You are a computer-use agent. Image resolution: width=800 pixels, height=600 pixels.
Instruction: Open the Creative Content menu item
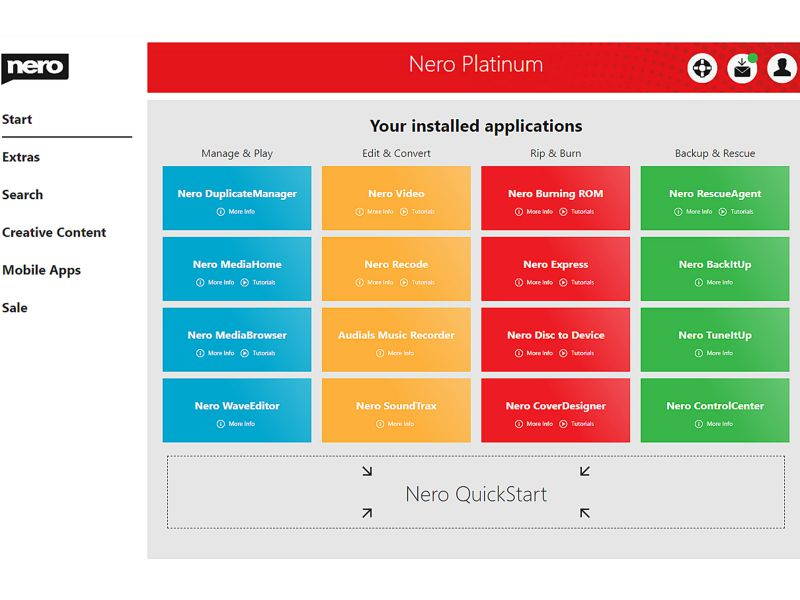click(55, 232)
